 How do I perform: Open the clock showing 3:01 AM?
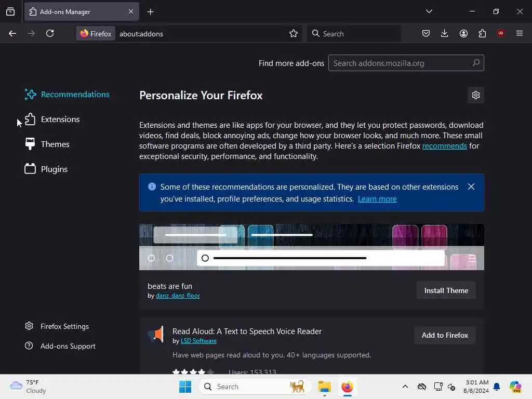(x=476, y=387)
